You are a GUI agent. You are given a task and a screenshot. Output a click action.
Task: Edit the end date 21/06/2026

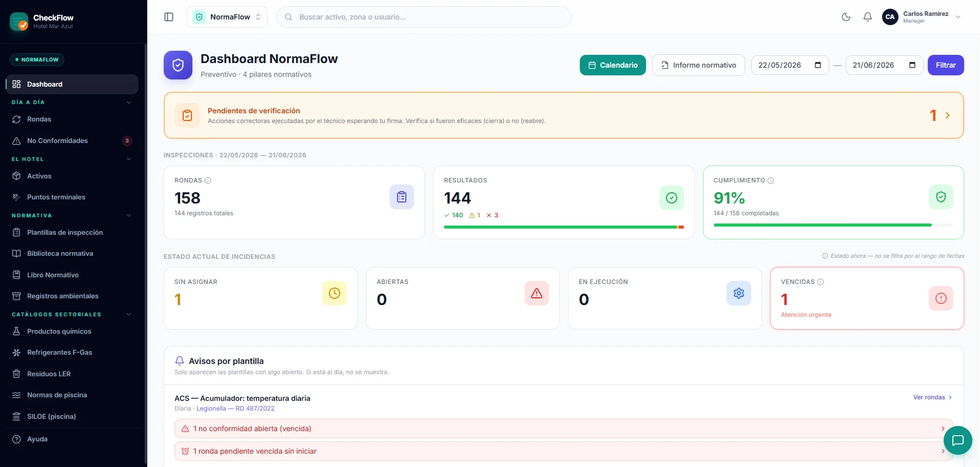tap(873, 65)
